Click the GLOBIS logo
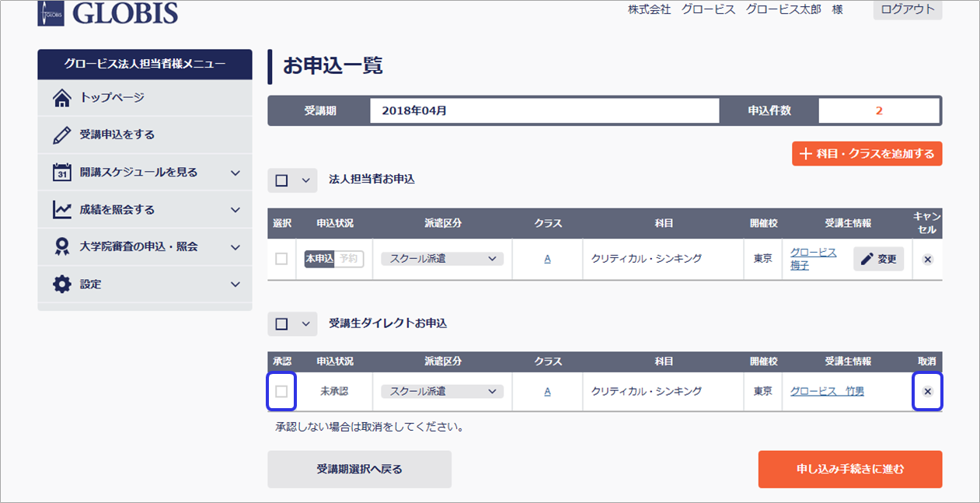 tap(108, 12)
